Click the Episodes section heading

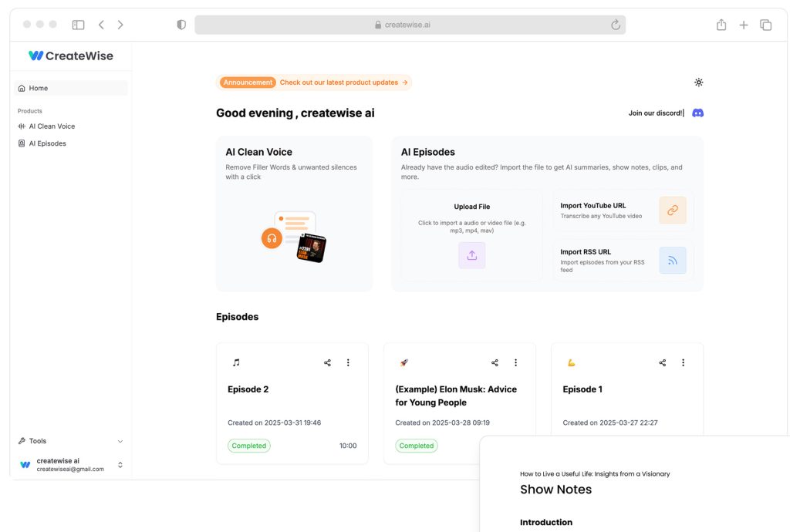[238, 317]
